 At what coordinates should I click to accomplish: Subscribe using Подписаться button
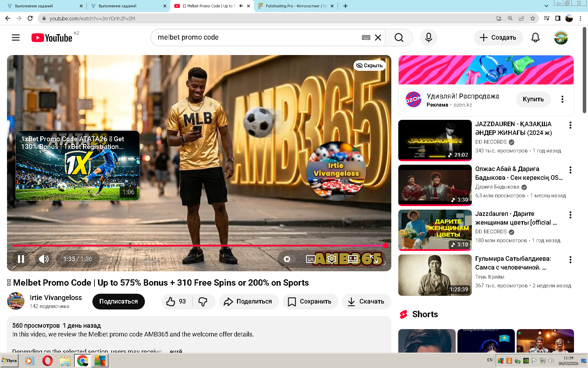coord(119,301)
